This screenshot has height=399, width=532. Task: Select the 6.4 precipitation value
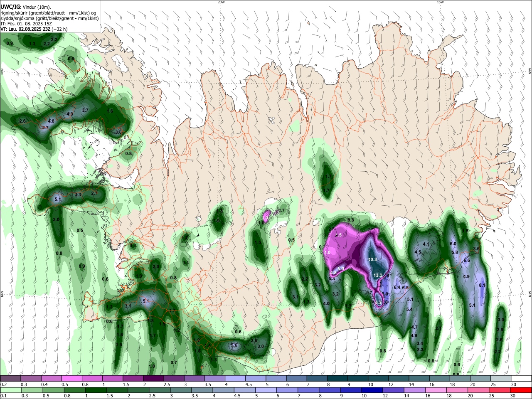point(397,287)
